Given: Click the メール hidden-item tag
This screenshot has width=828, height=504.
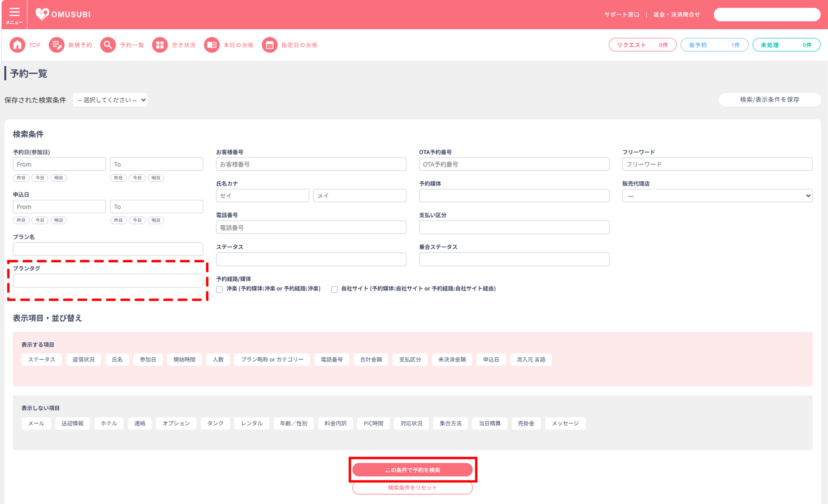Looking at the screenshot, I should tap(36, 423).
